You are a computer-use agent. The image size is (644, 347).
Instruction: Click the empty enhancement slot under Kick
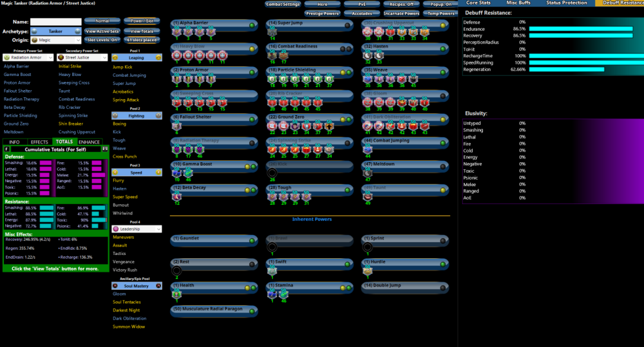pyautogui.click(x=272, y=173)
